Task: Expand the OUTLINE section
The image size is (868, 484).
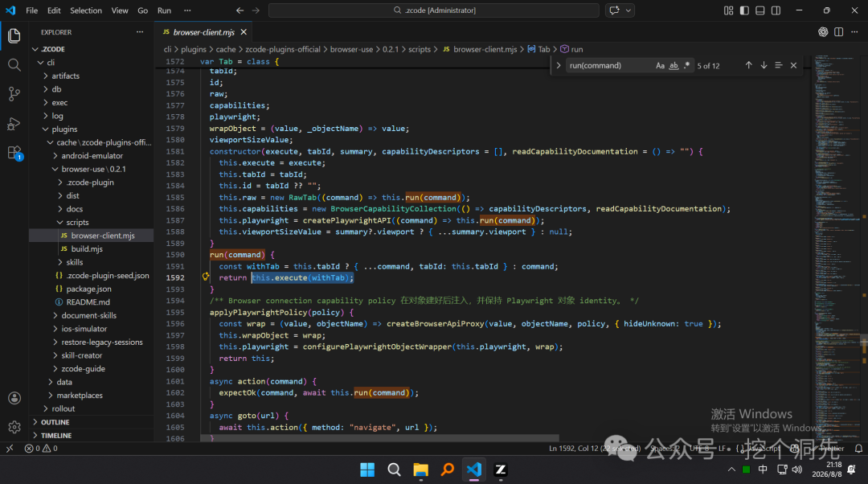Action: coord(55,422)
